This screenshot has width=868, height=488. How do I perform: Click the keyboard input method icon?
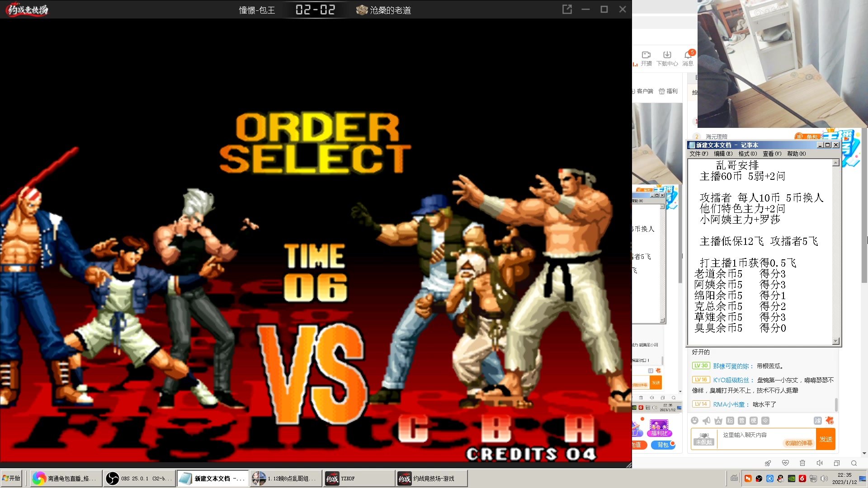[x=734, y=479]
